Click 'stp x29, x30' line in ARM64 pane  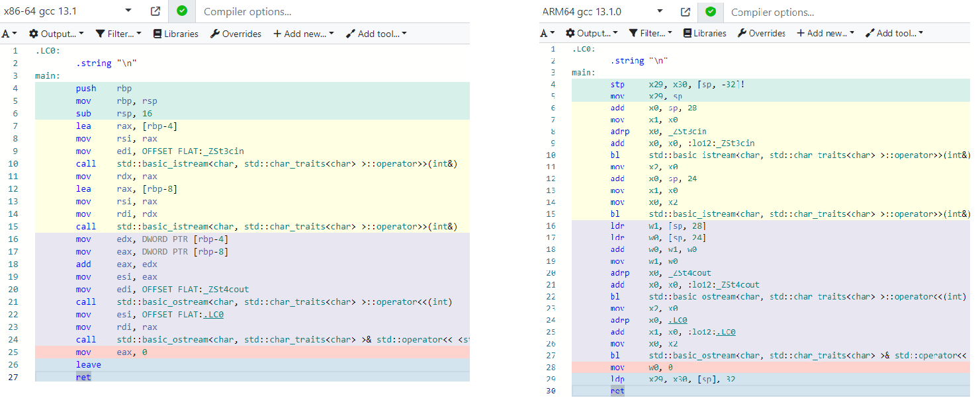pos(771,84)
